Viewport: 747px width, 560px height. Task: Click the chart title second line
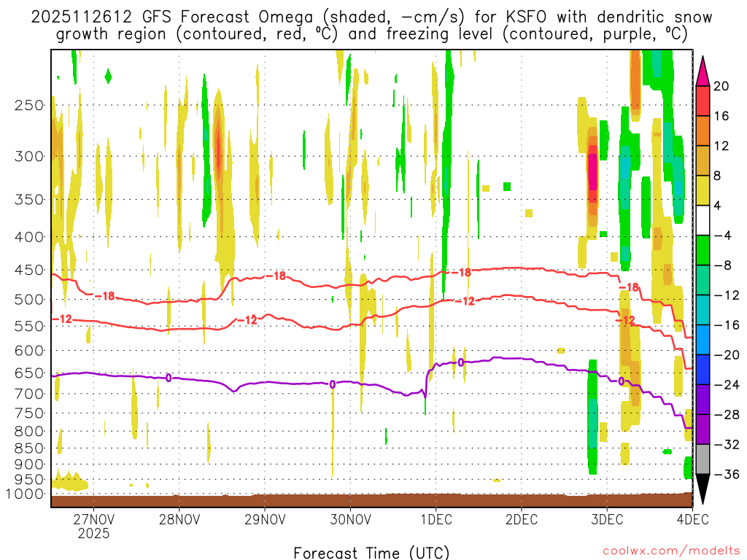(x=371, y=34)
